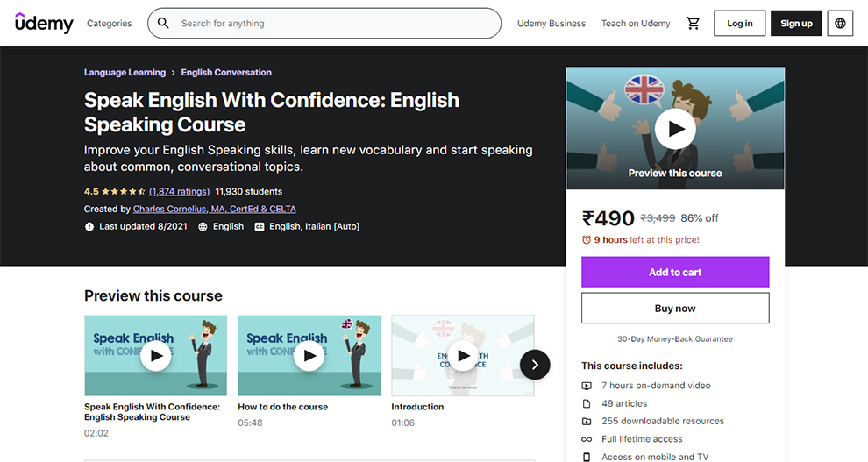Play the 'Speak English With Confidence' 02:02 preview
The width and height of the screenshot is (868, 462).
(155, 355)
